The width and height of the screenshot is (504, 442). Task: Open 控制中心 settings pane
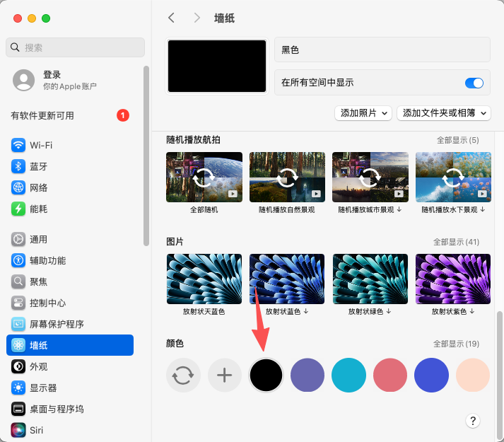coord(18,303)
